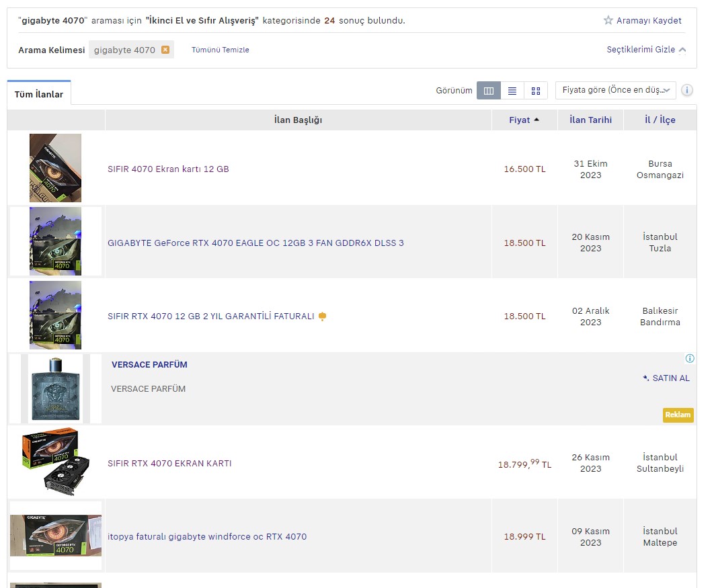
Task: Click the date 02 Aralık 2023
Action: tap(590, 317)
